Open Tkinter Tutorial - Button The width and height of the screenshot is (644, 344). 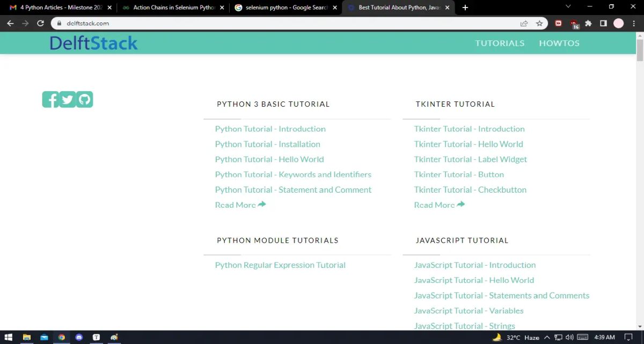coord(459,174)
